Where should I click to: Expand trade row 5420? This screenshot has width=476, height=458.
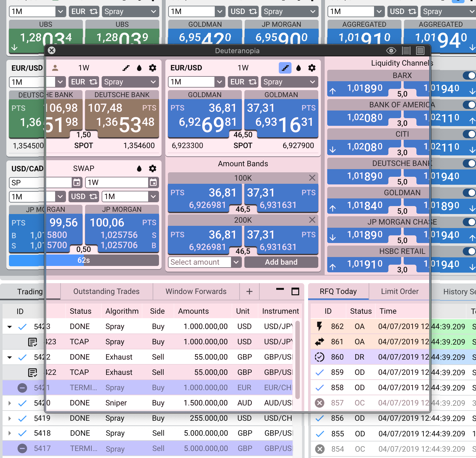tap(10, 403)
